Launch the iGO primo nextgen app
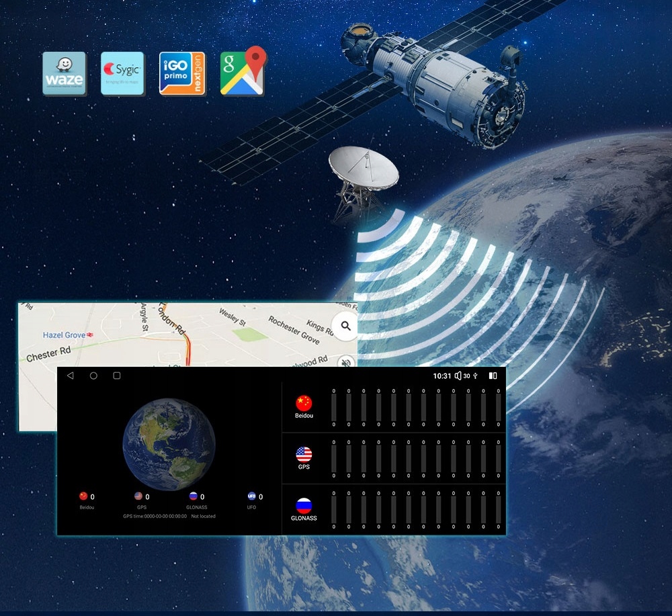 tap(181, 73)
